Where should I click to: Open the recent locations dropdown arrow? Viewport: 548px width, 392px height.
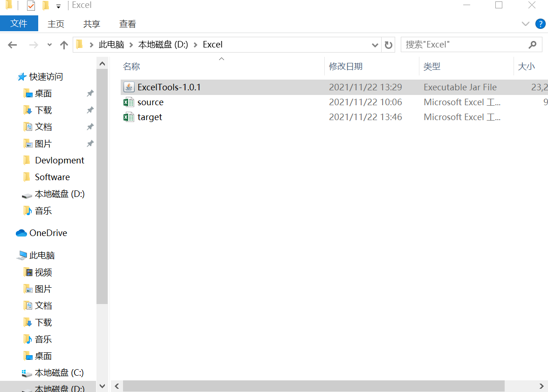click(49, 45)
